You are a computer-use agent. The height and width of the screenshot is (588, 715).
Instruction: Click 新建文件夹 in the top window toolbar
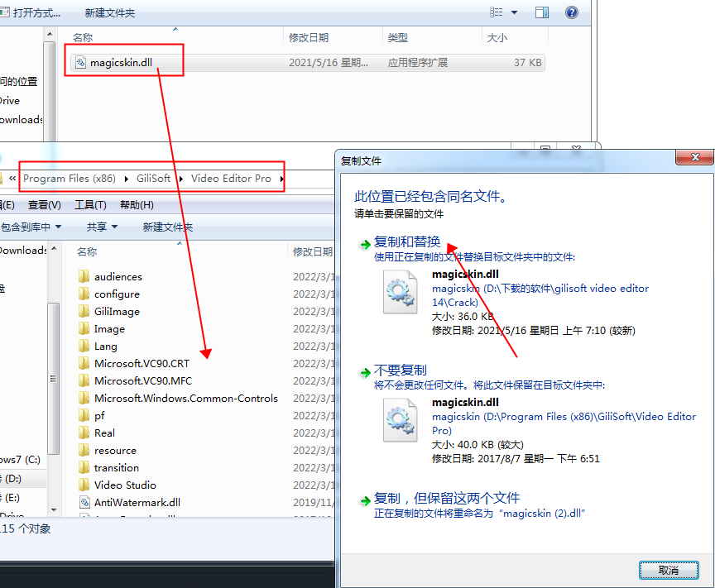[x=110, y=12]
